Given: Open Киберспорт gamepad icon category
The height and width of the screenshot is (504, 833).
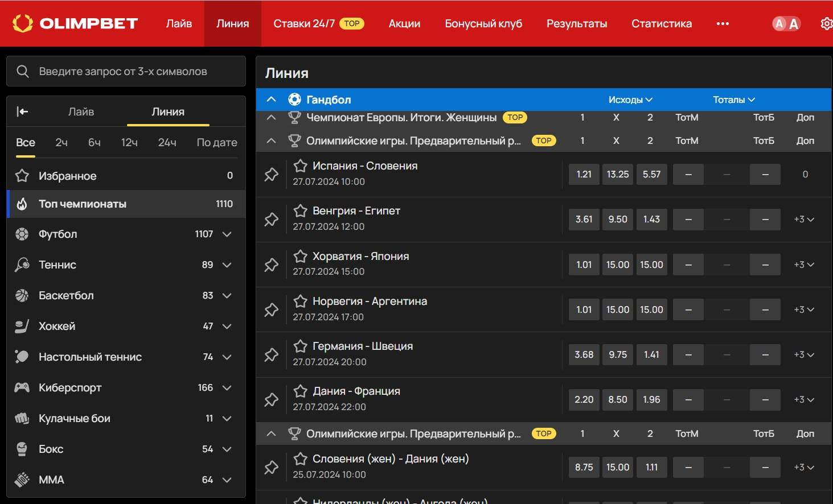Looking at the screenshot, I should point(22,387).
